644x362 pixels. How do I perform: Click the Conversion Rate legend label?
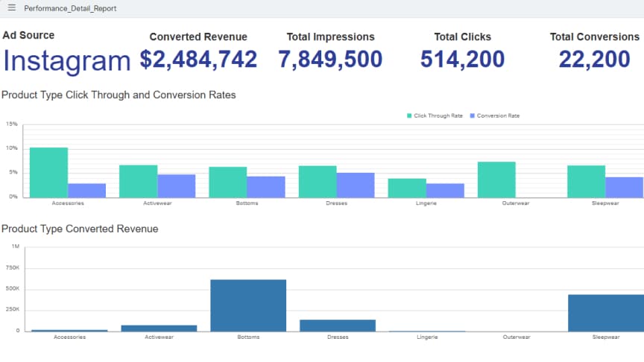coord(498,115)
